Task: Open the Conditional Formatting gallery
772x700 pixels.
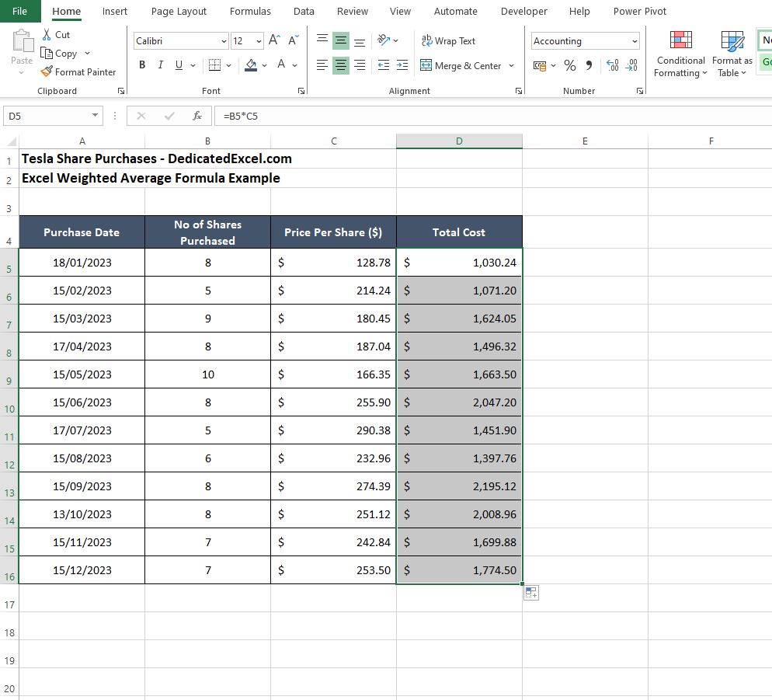Action: (x=680, y=53)
